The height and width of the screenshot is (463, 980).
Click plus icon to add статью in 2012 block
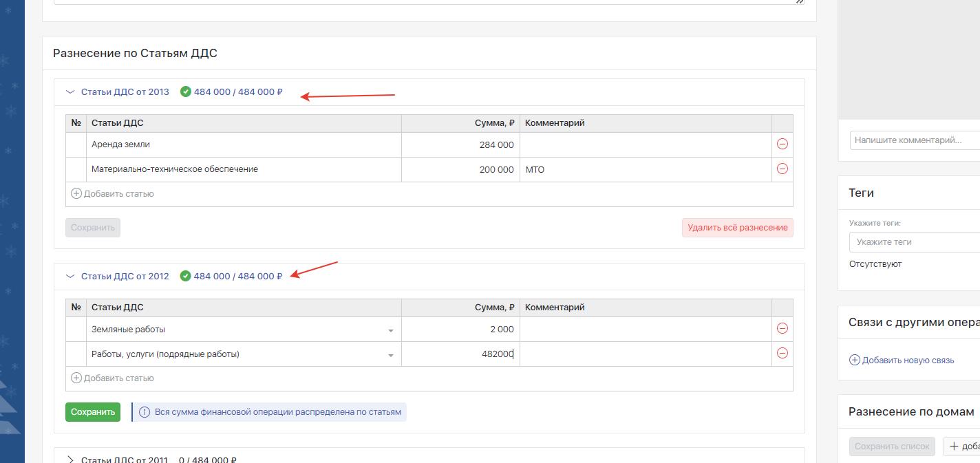click(76, 378)
